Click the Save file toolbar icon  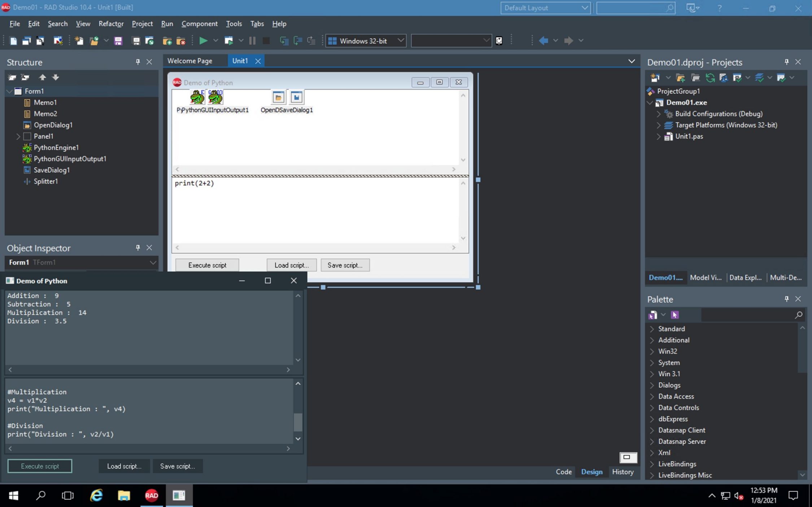118,41
